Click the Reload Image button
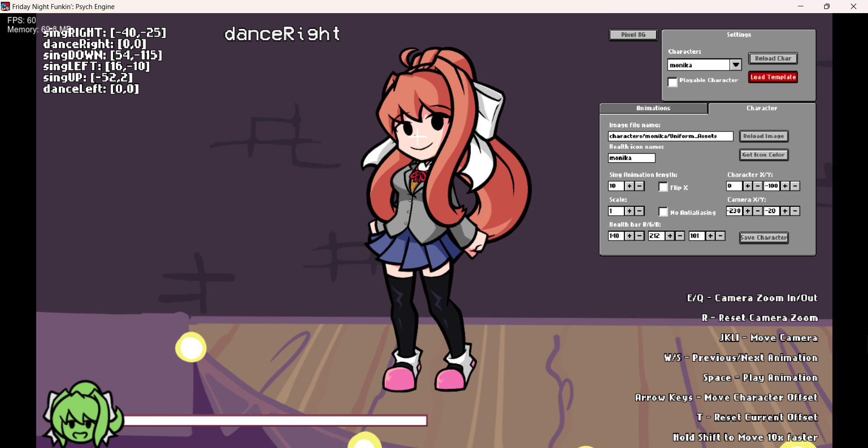Image resolution: width=868 pixels, height=448 pixels. (x=764, y=136)
